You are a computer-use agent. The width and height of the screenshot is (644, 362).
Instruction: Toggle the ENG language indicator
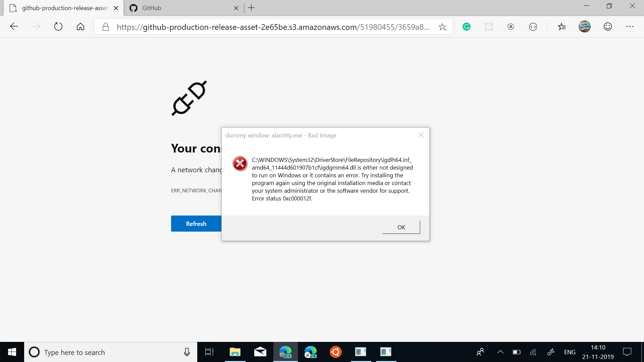pos(570,352)
